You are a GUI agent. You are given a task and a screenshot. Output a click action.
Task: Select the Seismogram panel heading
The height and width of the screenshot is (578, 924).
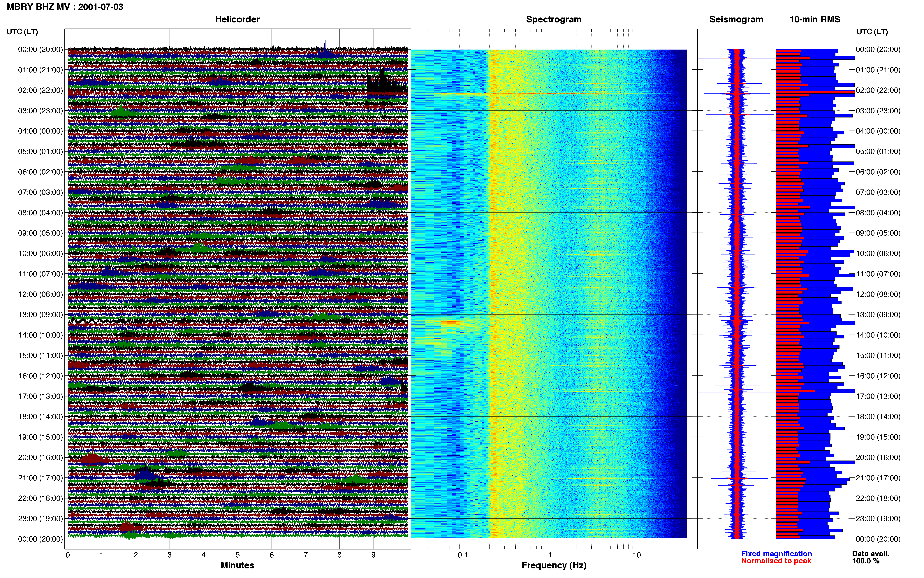pyautogui.click(x=736, y=20)
